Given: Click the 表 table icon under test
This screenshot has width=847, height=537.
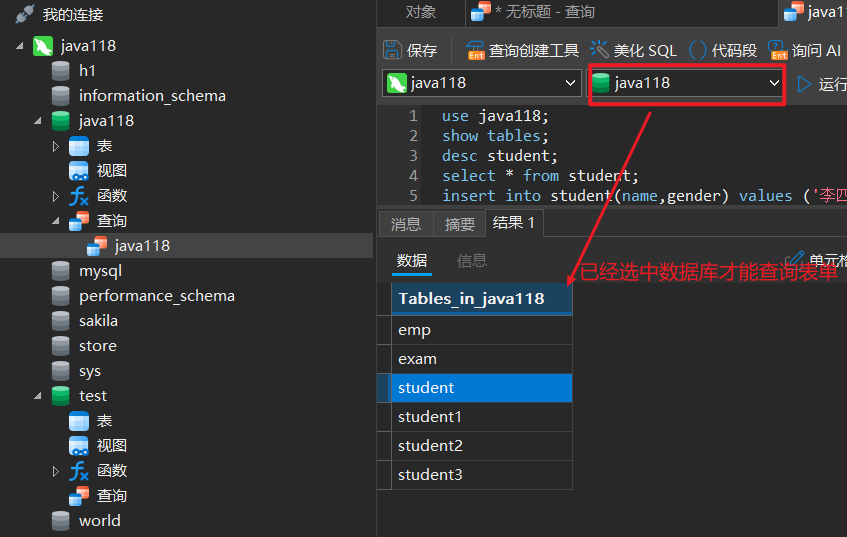Looking at the screenshot, I should (79, 421).
